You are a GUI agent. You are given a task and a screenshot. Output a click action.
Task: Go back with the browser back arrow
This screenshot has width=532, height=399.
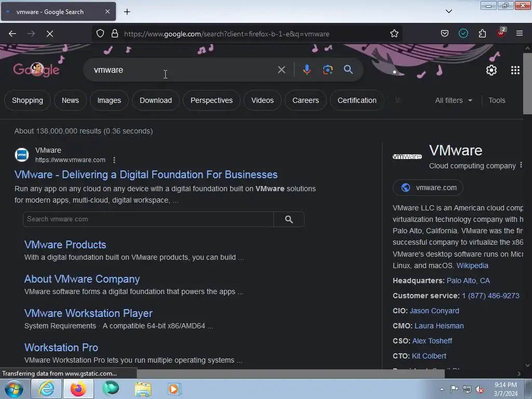(12, 34)
